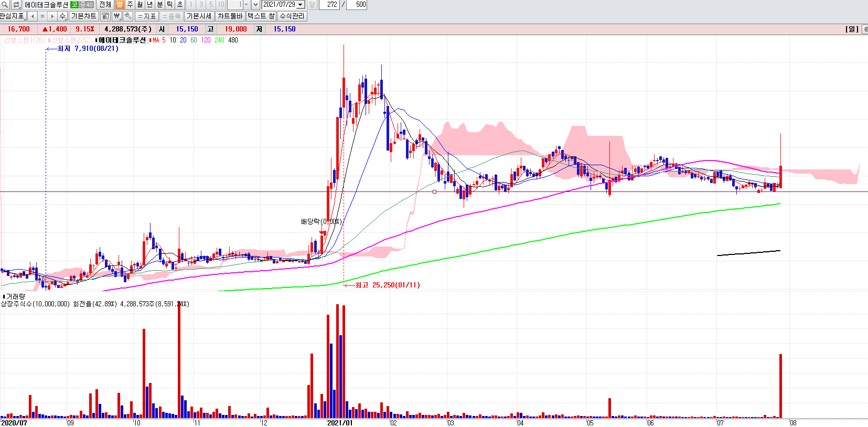Switch chart to weekly 주 period
The height and width of the screenshot is (427, 868).
[130, 5]
